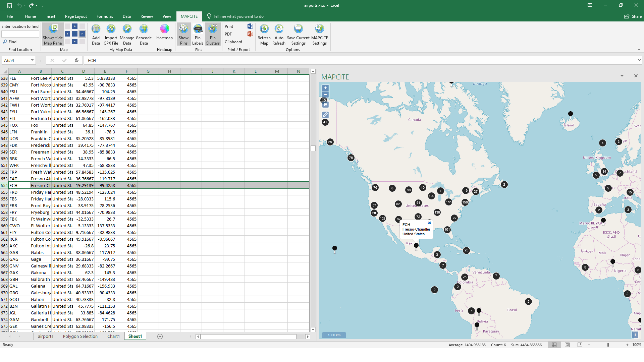The image size is (644, 362).
Task: Open Add Data tool
Action: 96,34
